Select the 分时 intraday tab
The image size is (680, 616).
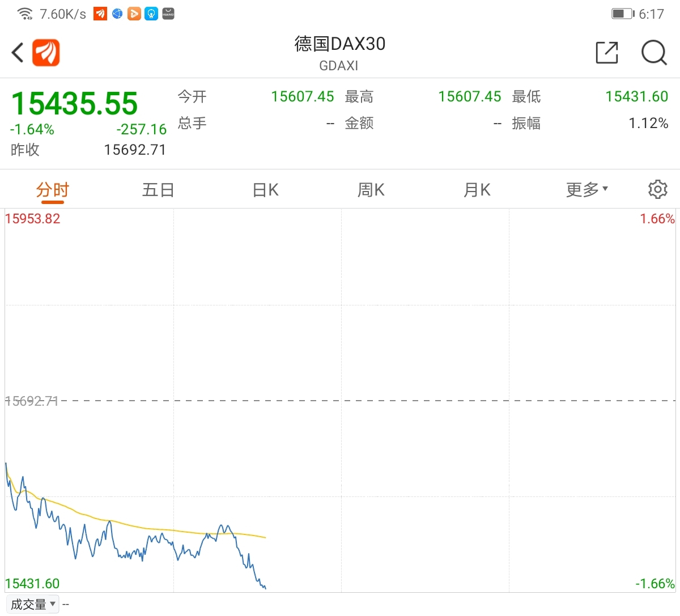point(53,190)
